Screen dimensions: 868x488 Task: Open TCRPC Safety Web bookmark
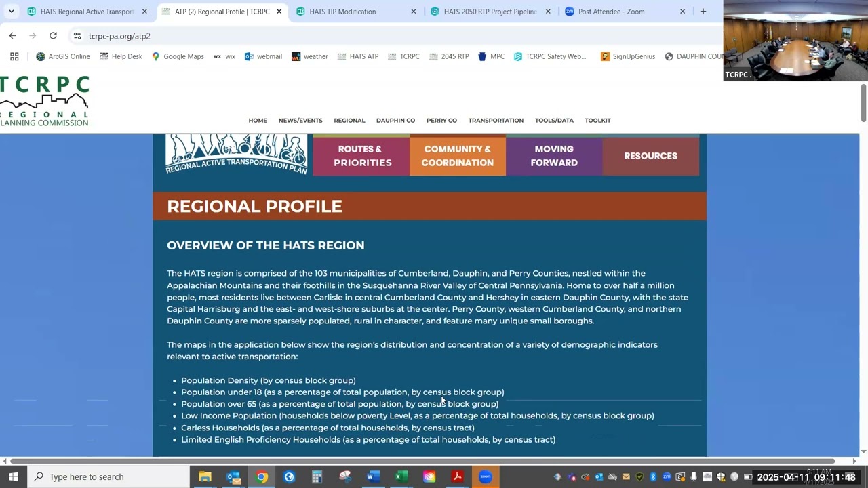coord(550,56)
